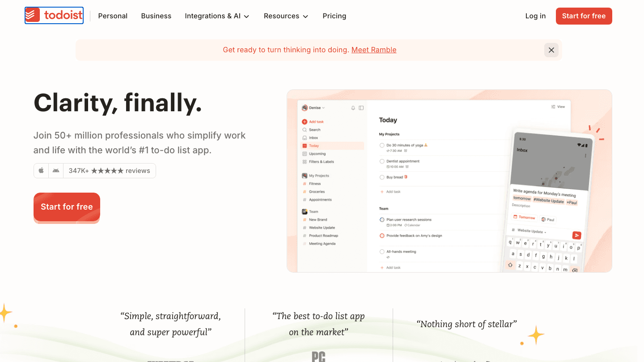Click the "Nothing short of stellar" quote
The image size is (644, 362).
point(466,324)
